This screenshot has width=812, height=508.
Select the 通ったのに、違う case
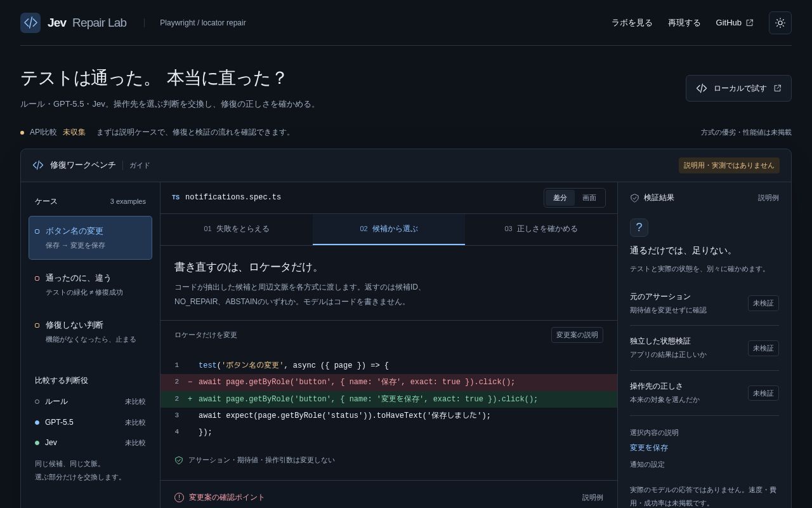[90, 284]
